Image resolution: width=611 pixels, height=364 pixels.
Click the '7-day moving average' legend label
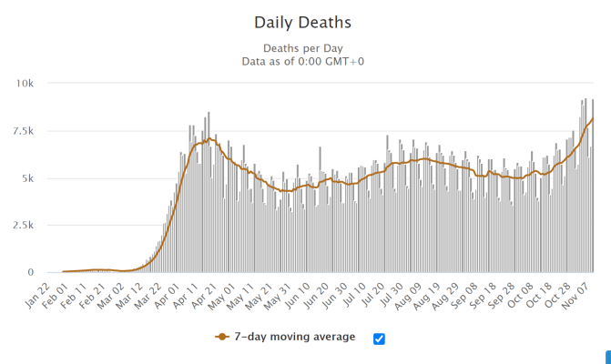tap(295, 338)
